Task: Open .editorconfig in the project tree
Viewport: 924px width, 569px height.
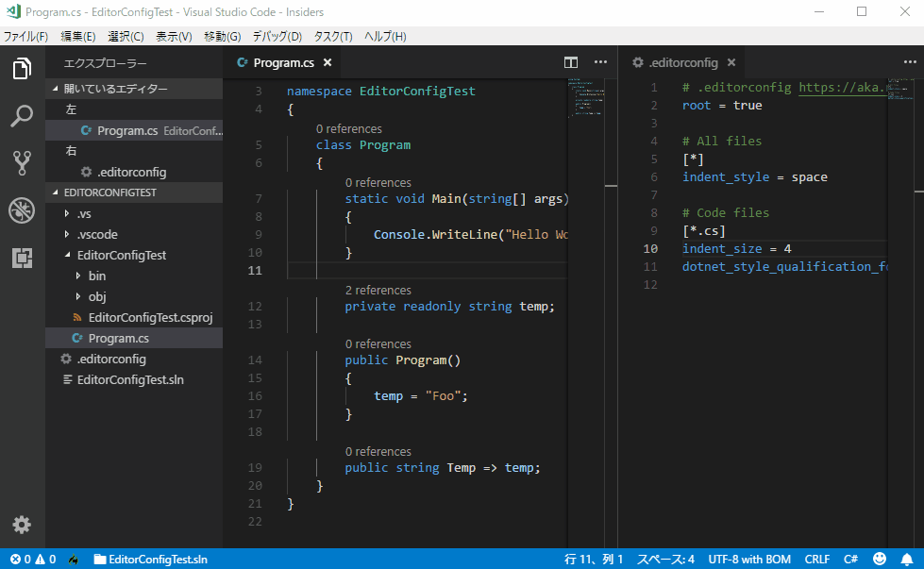Action: [x=134, y=359]
